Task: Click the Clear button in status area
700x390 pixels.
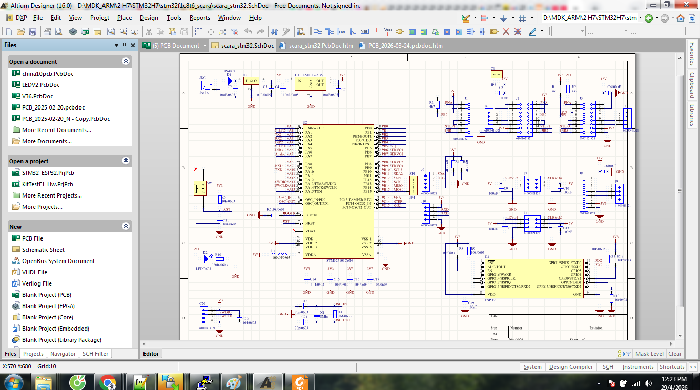Action: [x=675, y=354]
